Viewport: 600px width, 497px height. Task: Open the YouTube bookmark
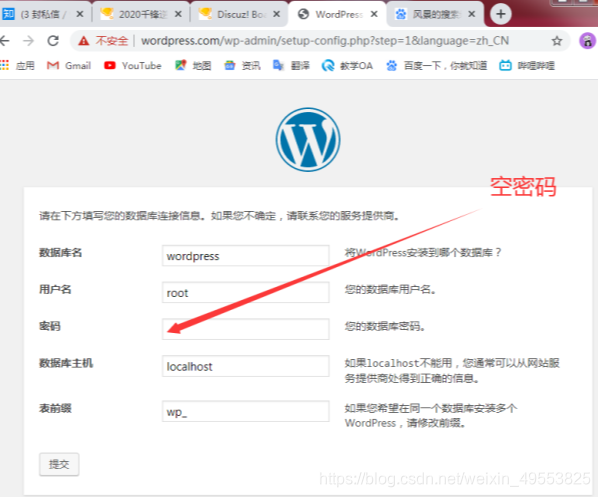[x=133, y=66]
